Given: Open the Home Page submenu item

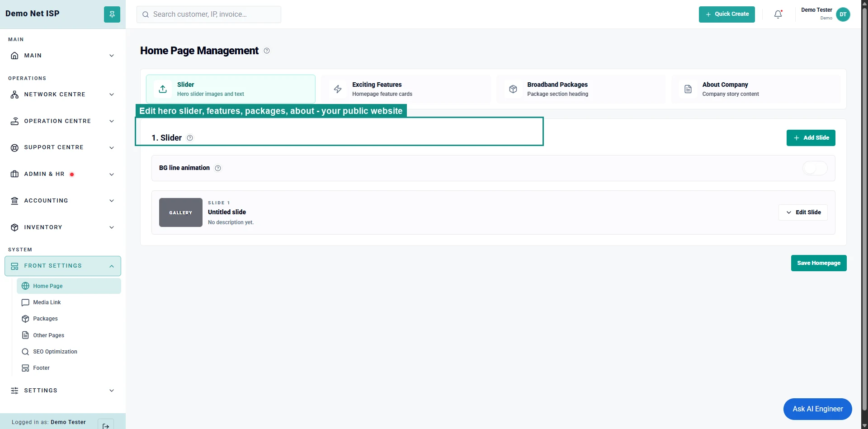Looking at the screenshot, I should point(69,286).
